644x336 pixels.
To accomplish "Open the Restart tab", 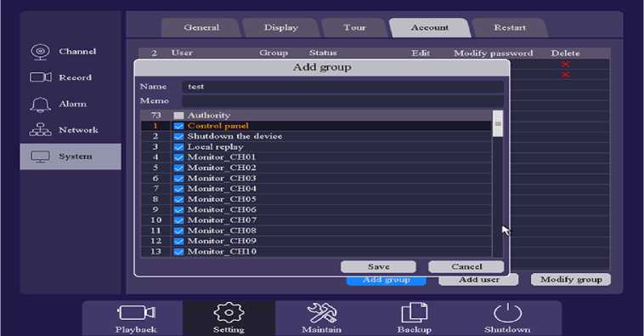I will [x=510, y=28].
